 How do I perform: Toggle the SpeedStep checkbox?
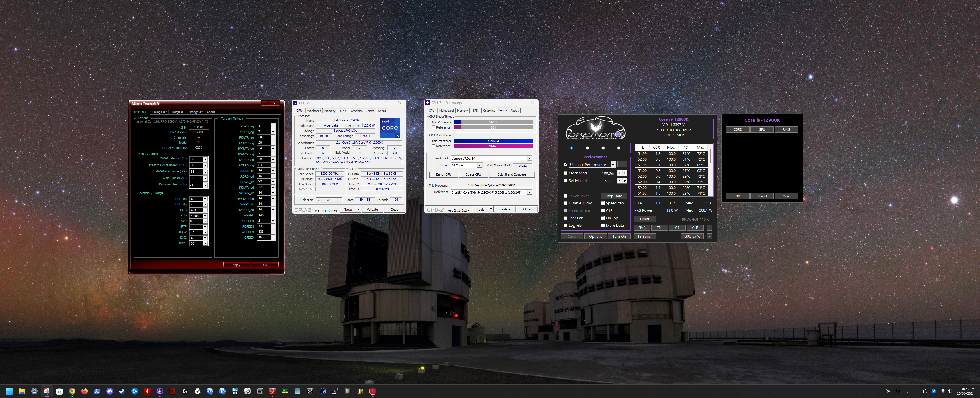click(603, 203)
